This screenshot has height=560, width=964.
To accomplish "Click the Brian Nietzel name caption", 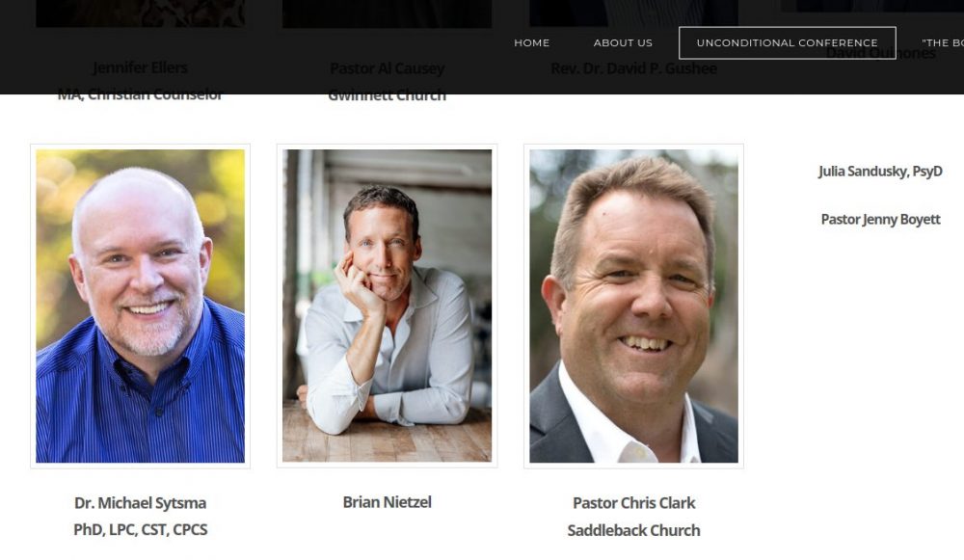I will pos(387,502).
